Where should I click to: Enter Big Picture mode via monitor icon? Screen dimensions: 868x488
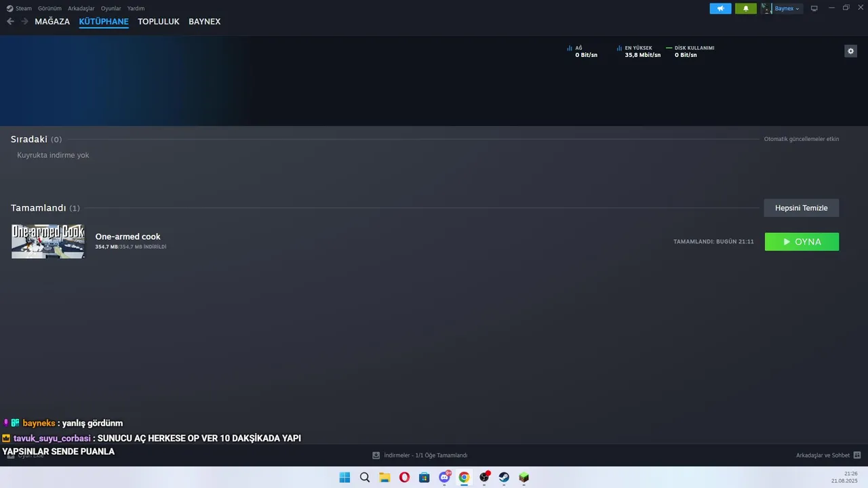(x=814, y=8)
